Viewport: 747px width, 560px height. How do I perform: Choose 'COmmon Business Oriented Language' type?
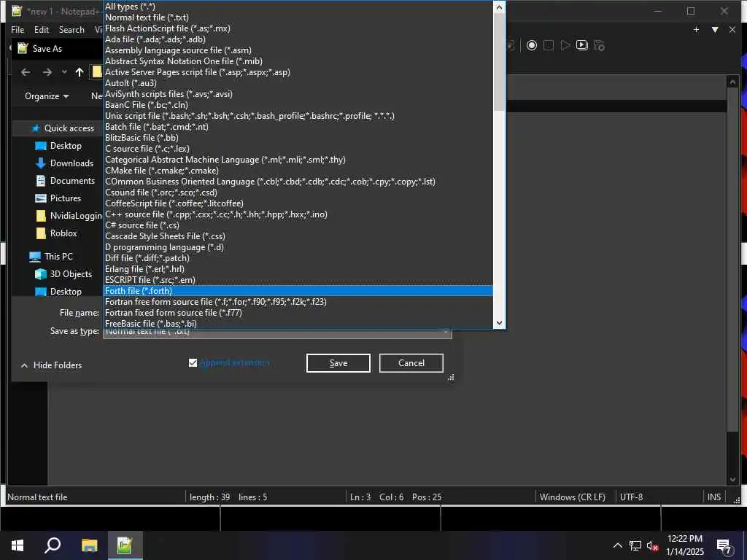tap(298, 182)
